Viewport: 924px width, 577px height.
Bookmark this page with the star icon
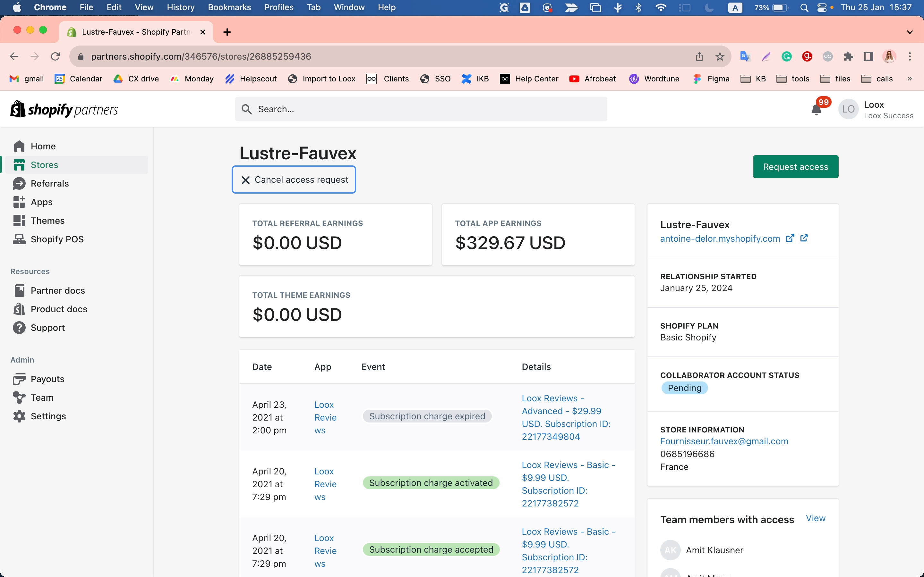click(720, 56)
